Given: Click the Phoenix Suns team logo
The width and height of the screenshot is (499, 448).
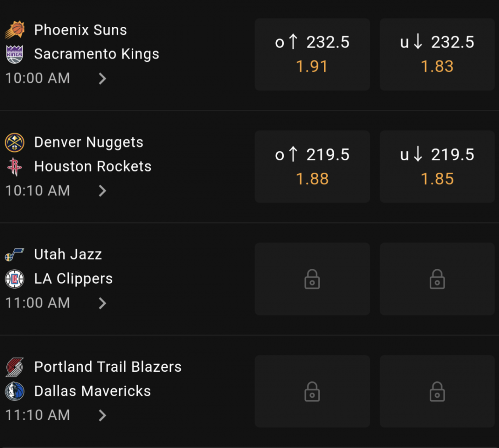Looking at the screenshot, I should point(15,30).
